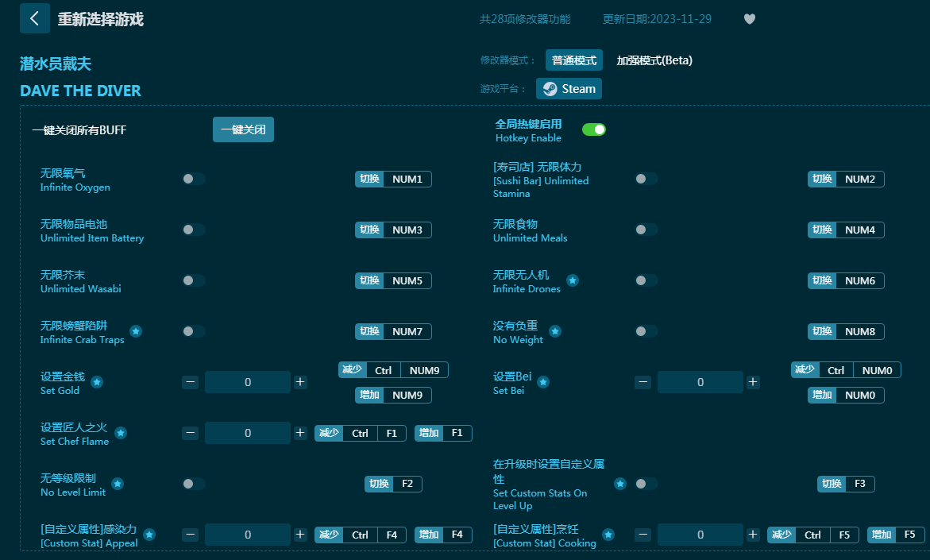Focus the Set Gold value field
The width and height of the screenshot is (930, 560).
point(248,382)
